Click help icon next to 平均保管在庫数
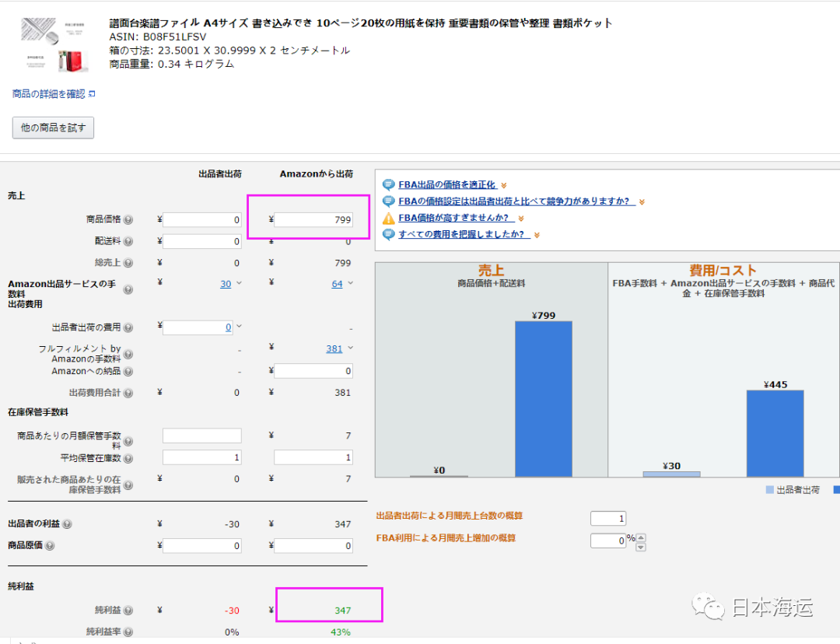Image resolution: width=840 pixels, height=644 pixels. click(128, 459)
